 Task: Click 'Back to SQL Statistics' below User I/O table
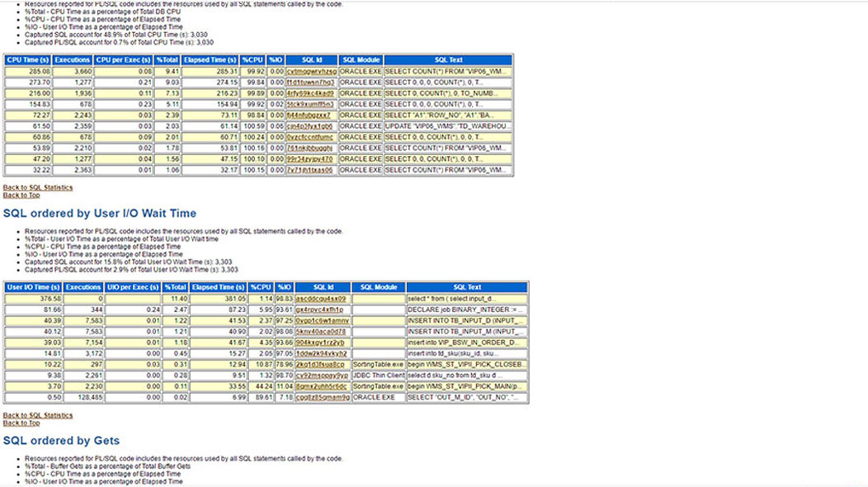click(x=38, y=415)
